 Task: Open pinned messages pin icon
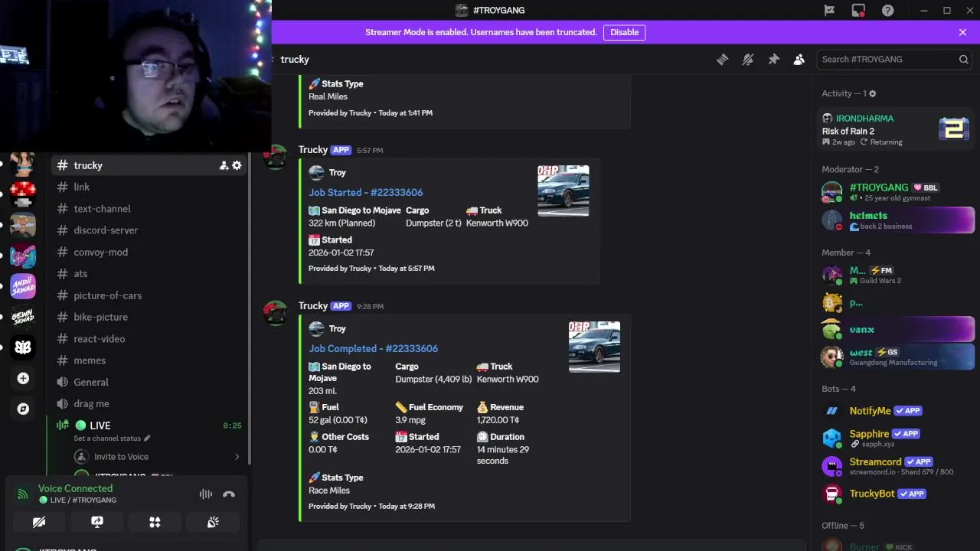click(773, 59)
